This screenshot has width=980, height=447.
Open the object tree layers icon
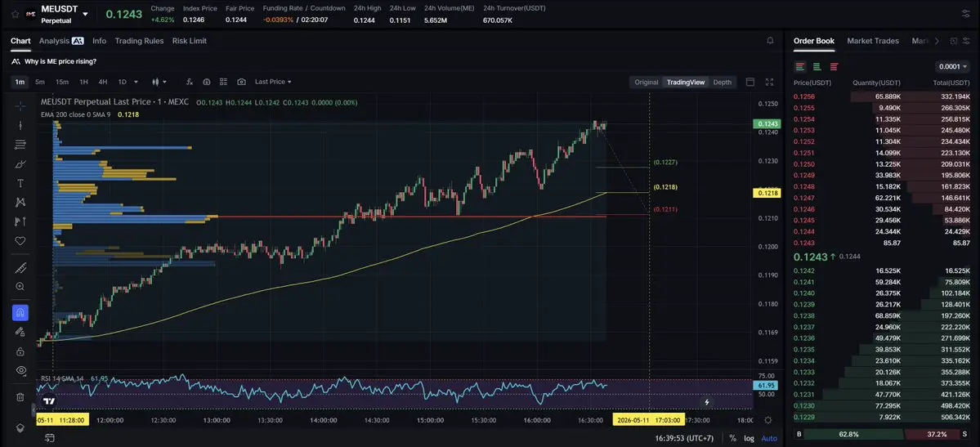coord(20,427)
